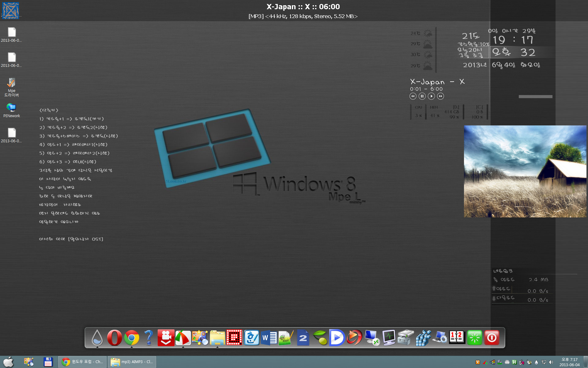Image resolution: width=588 pixels, height=368 pixels.
Task: Launch Registry Editor blue cubes icon
Action: pos(423,338)
